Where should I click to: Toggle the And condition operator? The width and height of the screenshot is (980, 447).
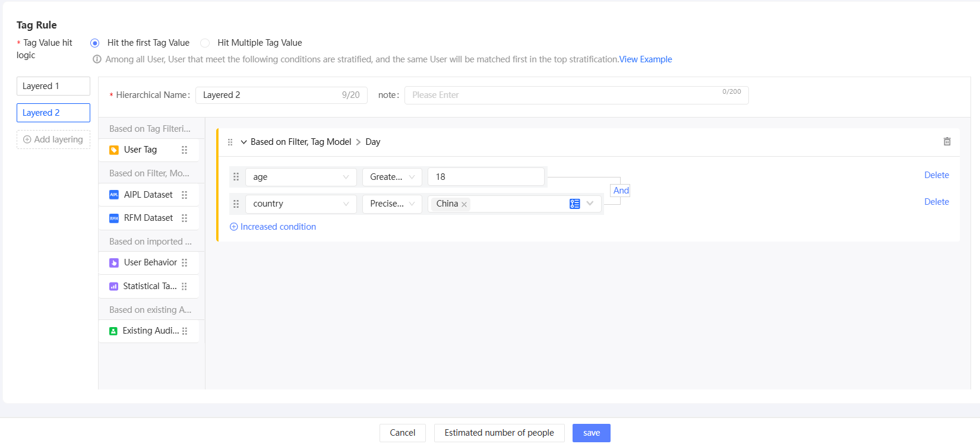[x=621, y=191]
